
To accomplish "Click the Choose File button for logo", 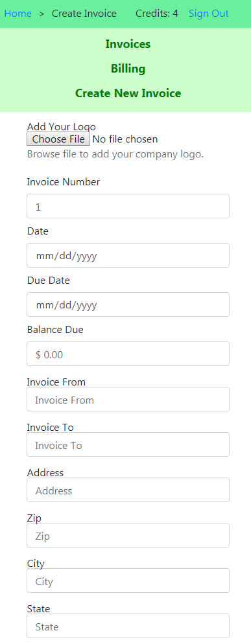I will click(x=58, y=139).
